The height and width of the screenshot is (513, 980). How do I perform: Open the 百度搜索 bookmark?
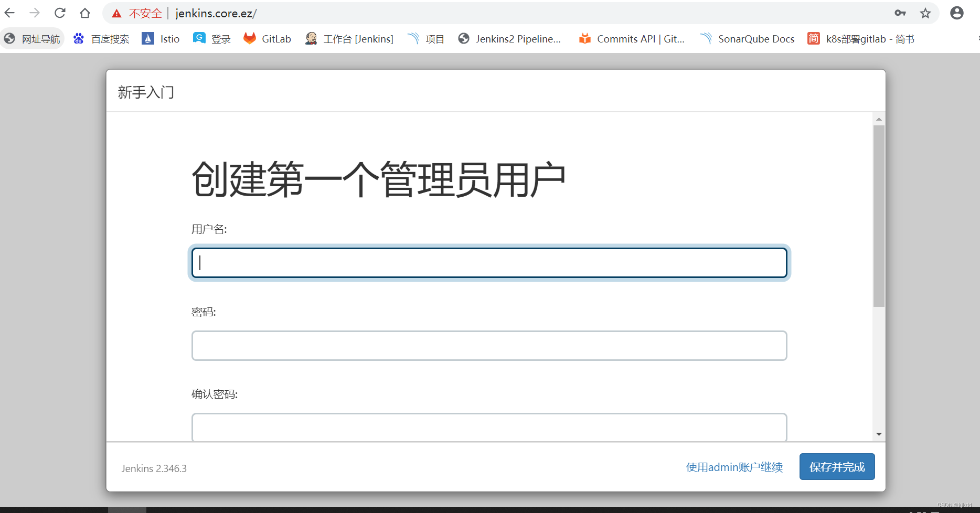coord(101,39)
